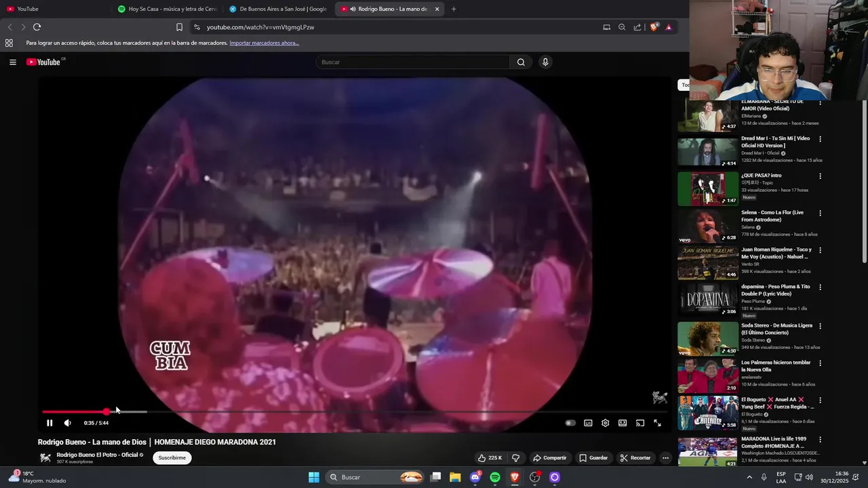
Task: Pause the video with the pause button
Action: (x=50, y=423)
